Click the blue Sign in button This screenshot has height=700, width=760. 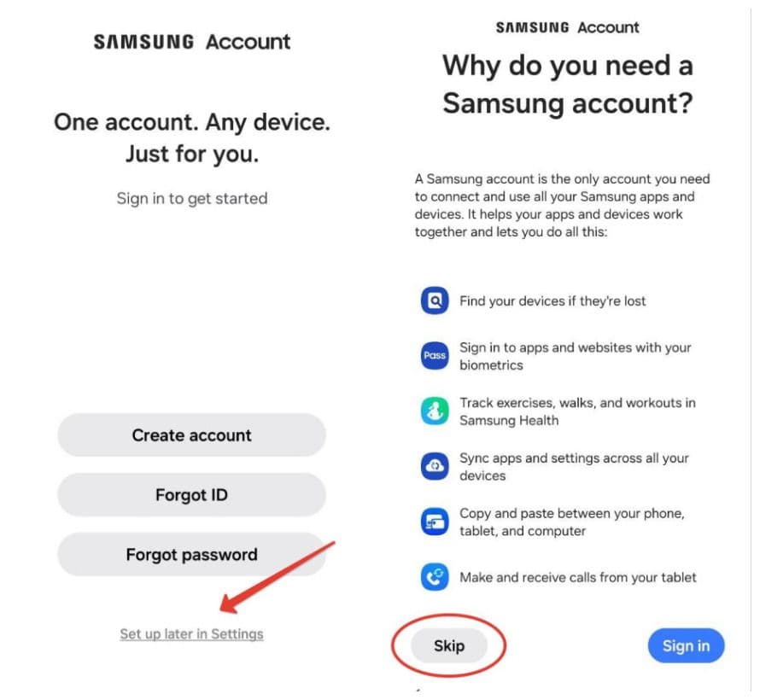pyautogui.click(x=686, y=645)
